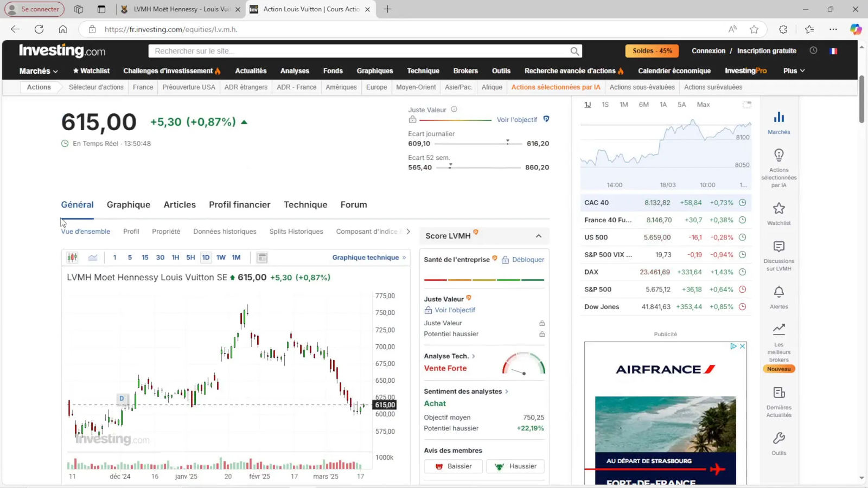Close the Air France ad
The height and width of the screenshot is (488, 868).
click(x=742, y=346)
